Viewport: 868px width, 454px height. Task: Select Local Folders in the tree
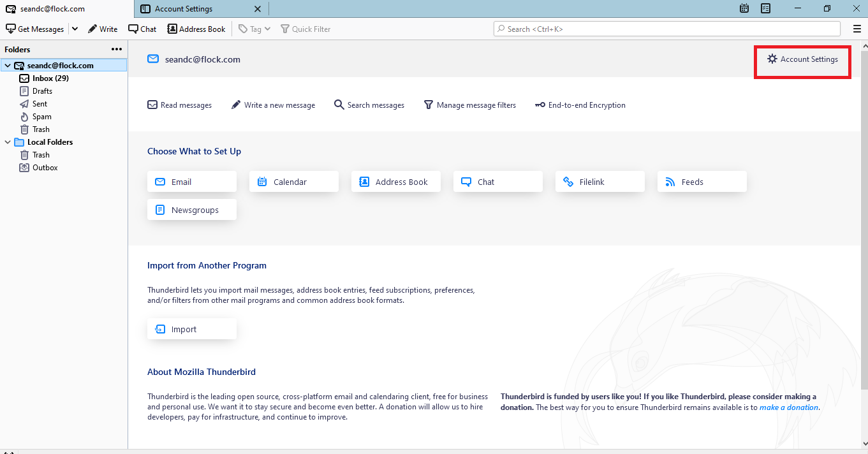point(50,142)
